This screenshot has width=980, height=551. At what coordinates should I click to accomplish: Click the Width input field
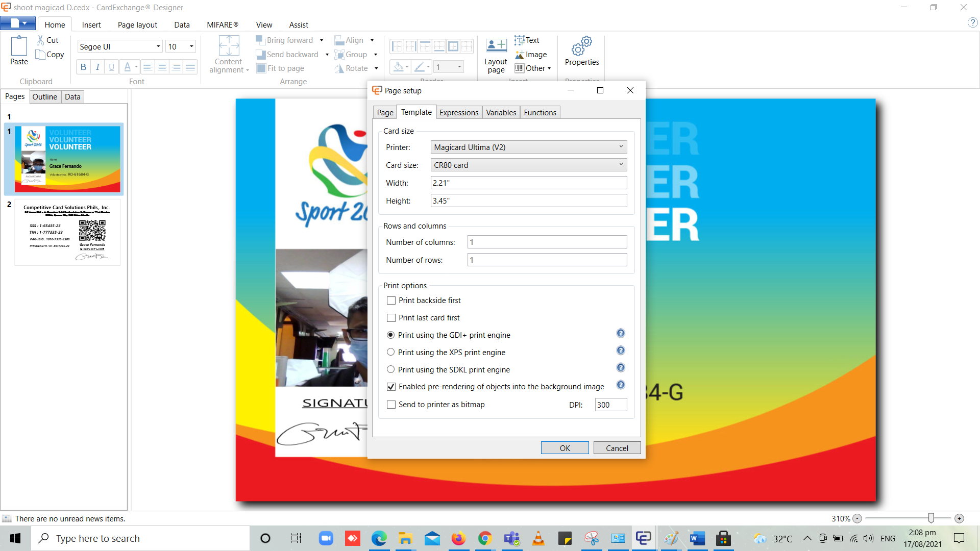529,183
